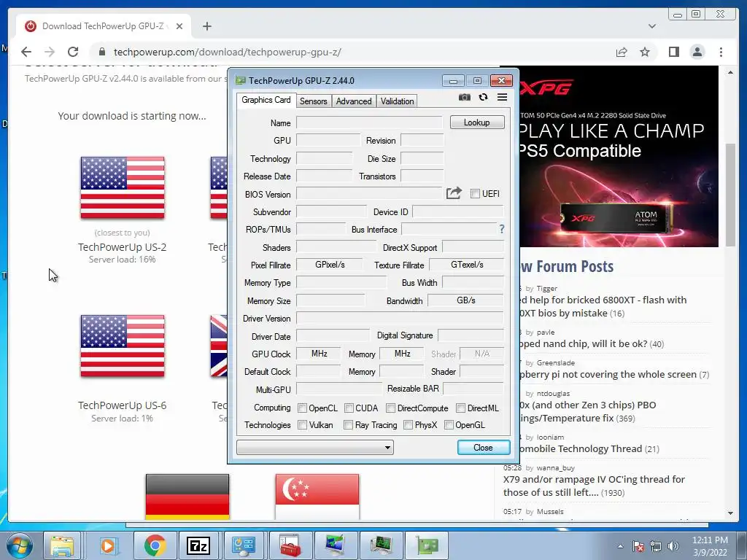Click the GPU-Z Close button

[483, 447]
